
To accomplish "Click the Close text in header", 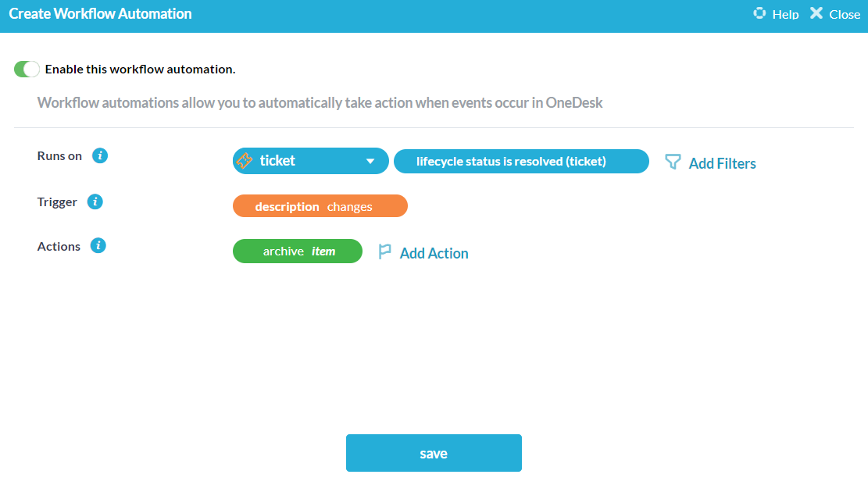I will [845, 14].
